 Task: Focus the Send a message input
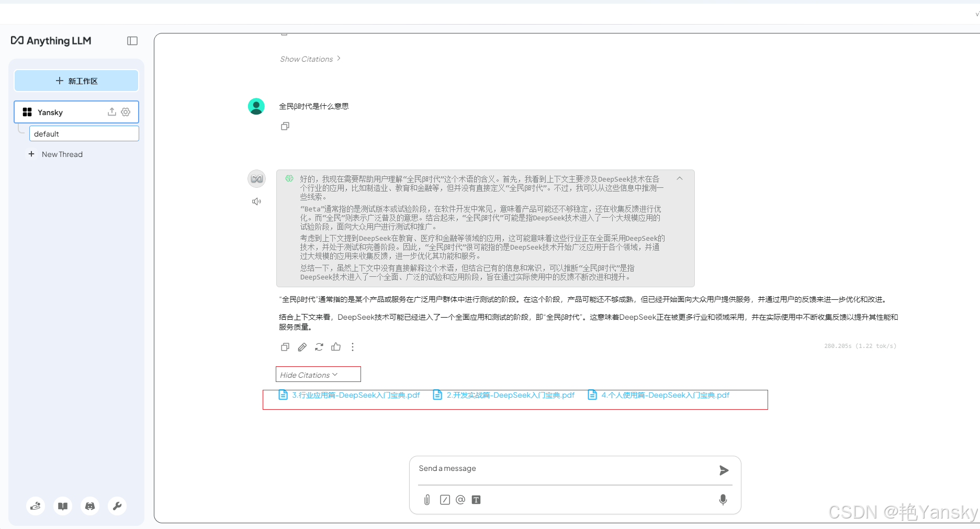point(565,469)
